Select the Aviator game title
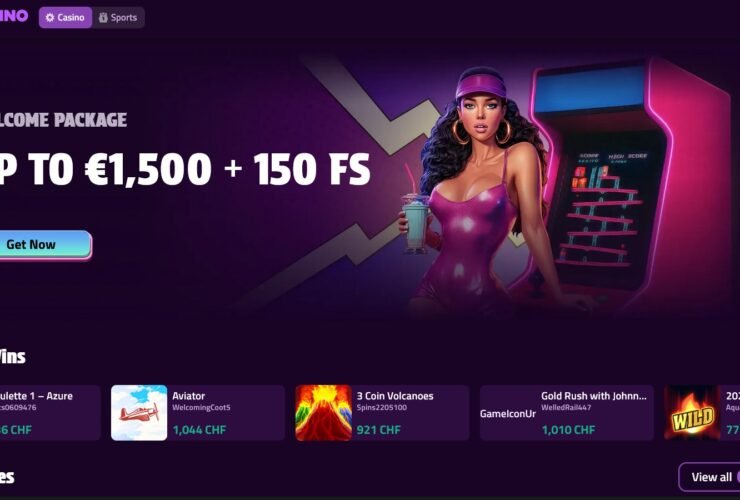The width and height of the screenshot is (740, 500). 189,396
